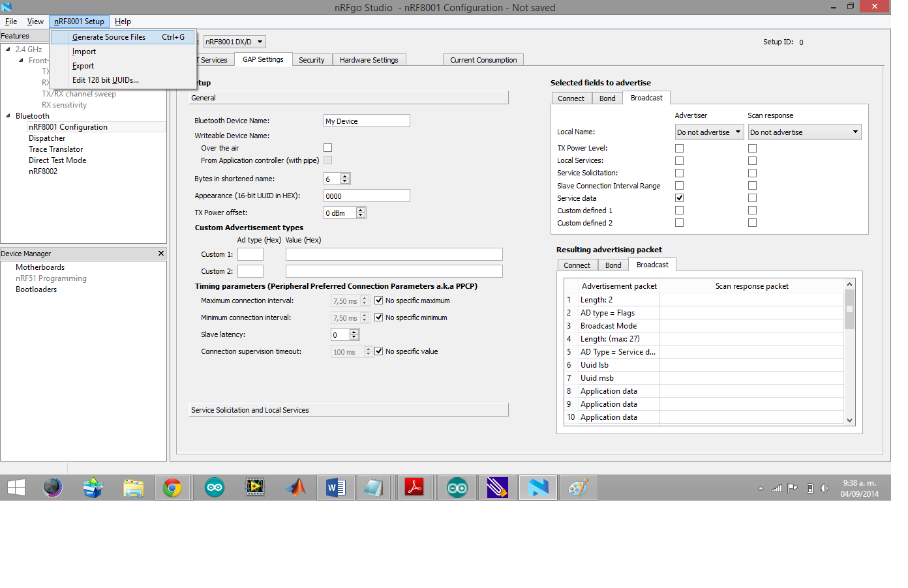This screenshot has height=588, width=908.
Task: Open Local Name scan response dropdown
Action: pos(804,132)
